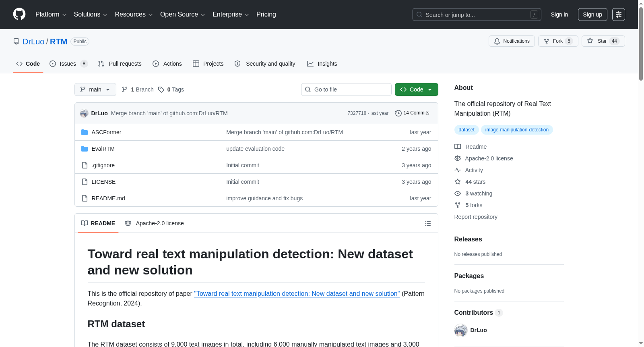Open the Packages heading link
This screenshot has width=644, height=347.
(x=469, y=276)
